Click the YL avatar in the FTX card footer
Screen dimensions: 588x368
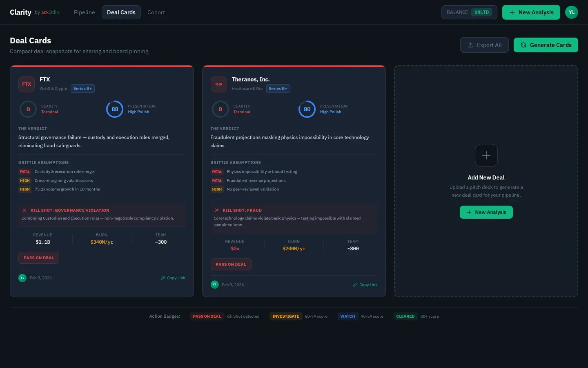click(22, 278)
